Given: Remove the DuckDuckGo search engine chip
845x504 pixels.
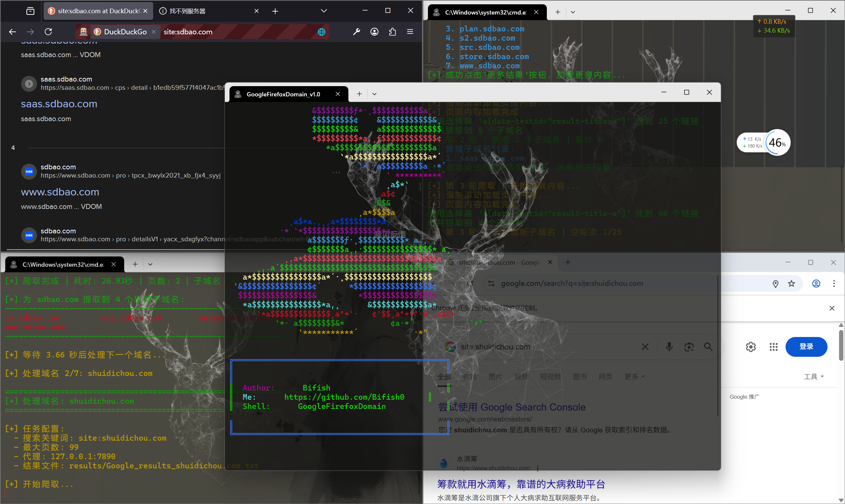Looking at the screenshot, I should tap(154, 32).
